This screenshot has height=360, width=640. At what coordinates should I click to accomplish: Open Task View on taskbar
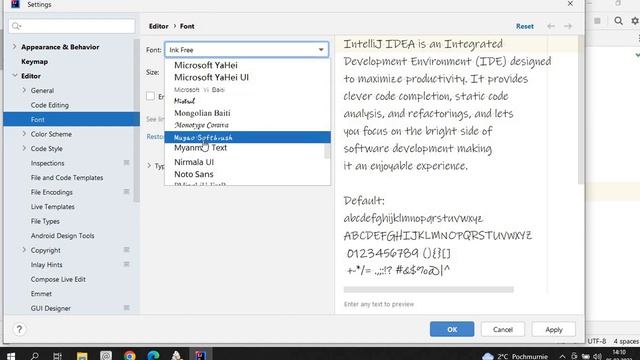pos(57,356)
